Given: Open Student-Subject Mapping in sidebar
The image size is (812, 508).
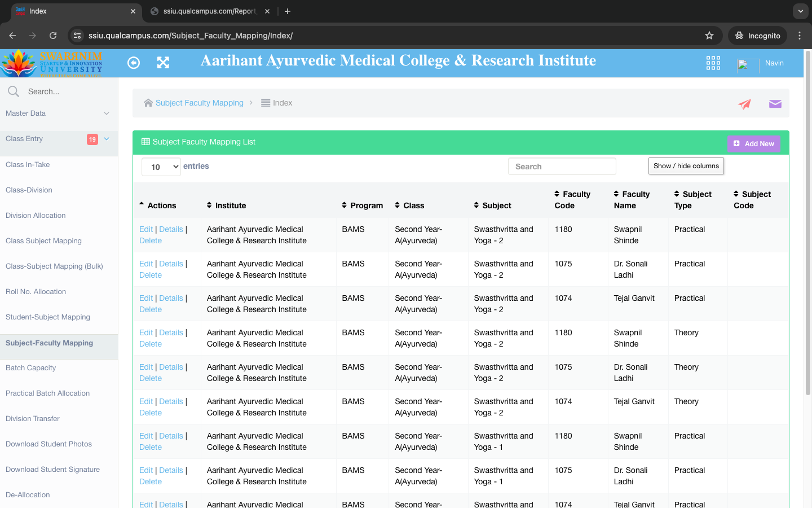Looking at the screenshot, I should [48, 317].
